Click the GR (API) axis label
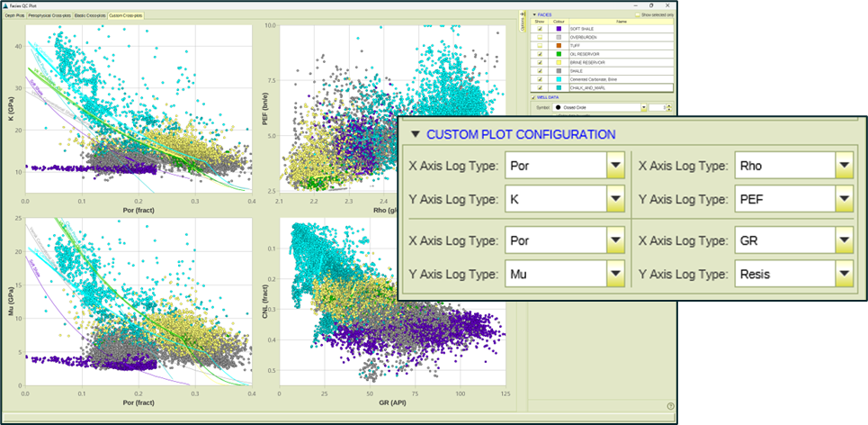This screenshot has height=425, width=868. [392, 402]
